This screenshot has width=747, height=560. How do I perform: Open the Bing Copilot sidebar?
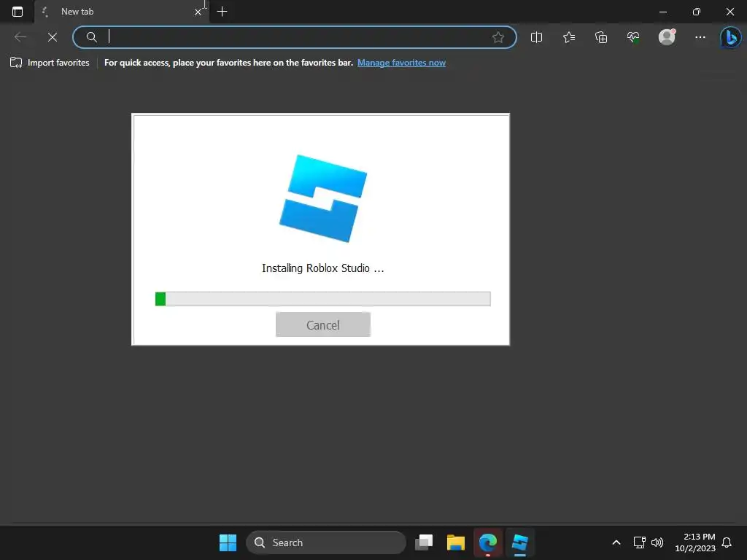[730, 37]
